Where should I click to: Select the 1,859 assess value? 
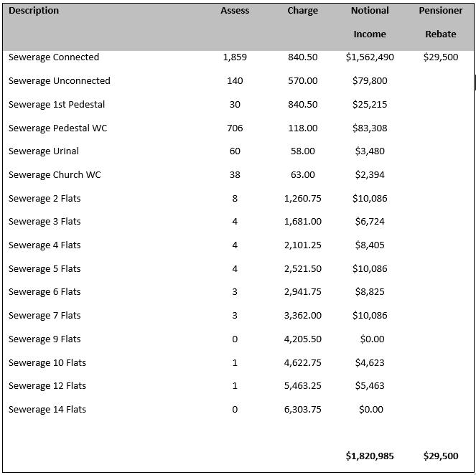pos(235,57)
